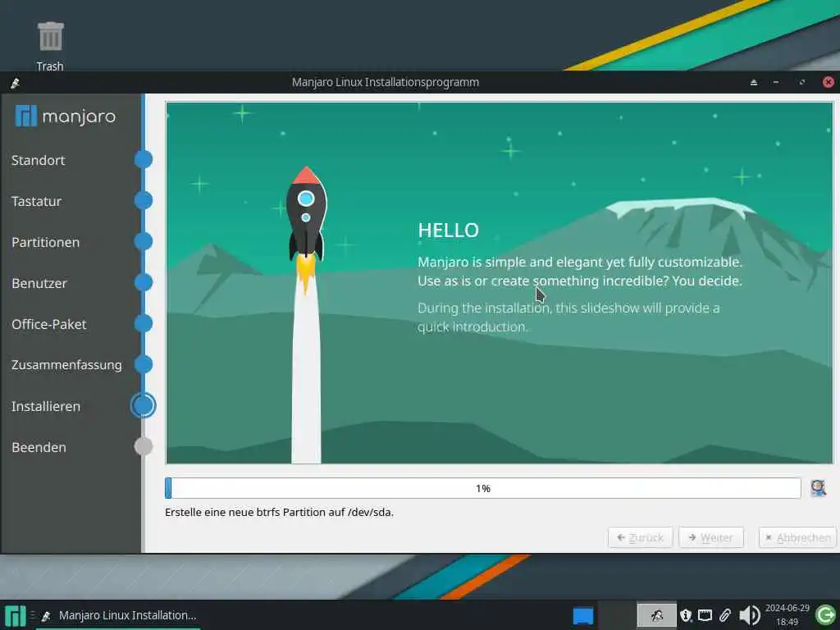Click 'During the installation' slideshow text
The width and height of the screenshot is (840, 630).
(x=568, y=317)
